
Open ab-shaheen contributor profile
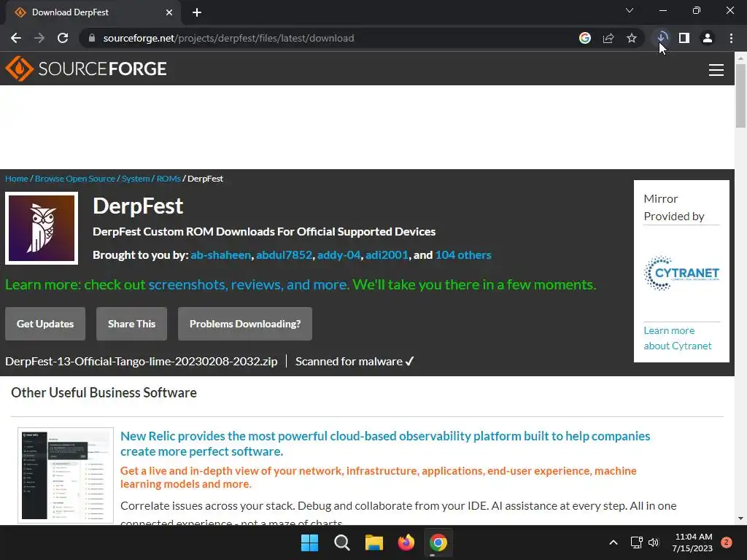tap(220, 255)
